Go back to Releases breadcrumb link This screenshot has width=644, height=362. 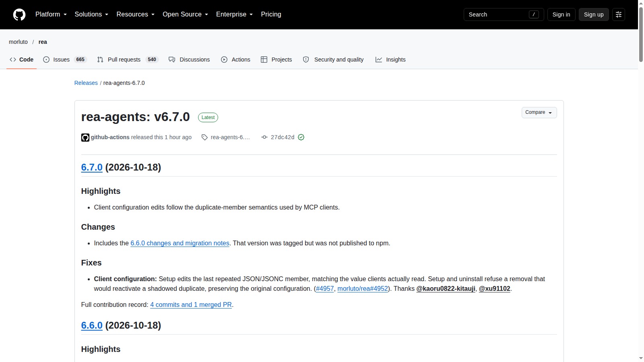[86, 83]
